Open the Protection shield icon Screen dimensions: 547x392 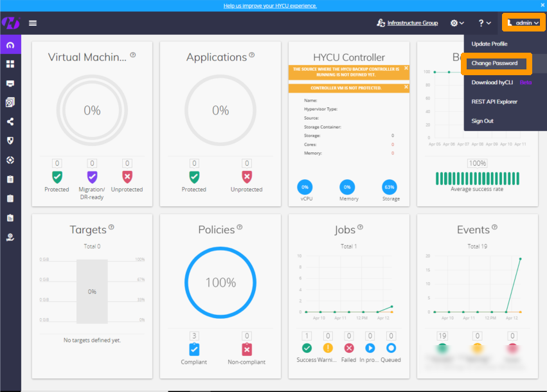[9, 140]
